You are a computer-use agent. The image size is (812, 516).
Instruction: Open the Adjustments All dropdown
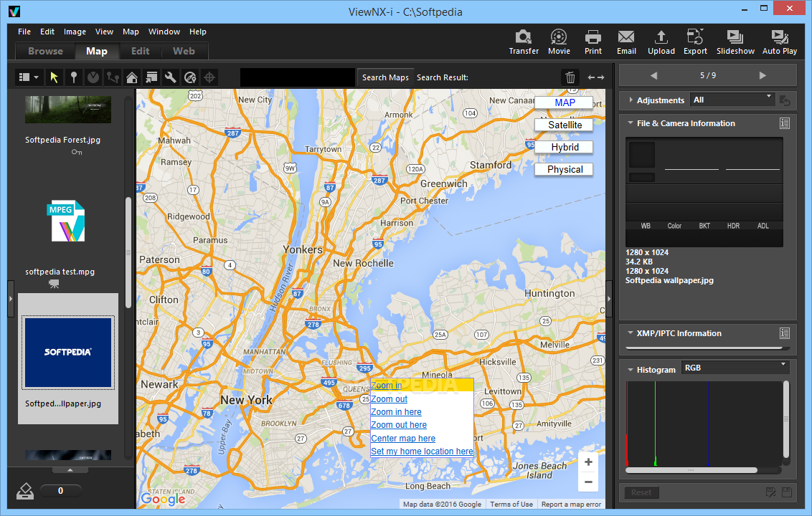tap(732, 100)
